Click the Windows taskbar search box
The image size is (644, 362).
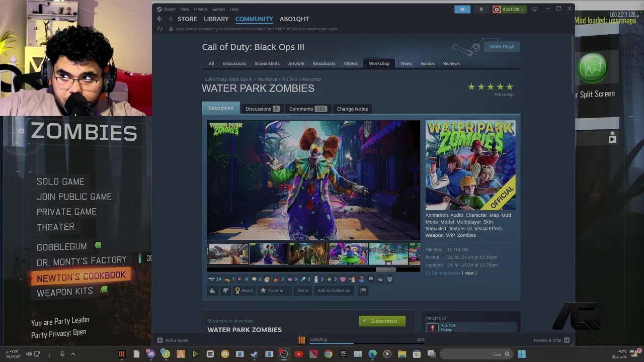point(476,354)
